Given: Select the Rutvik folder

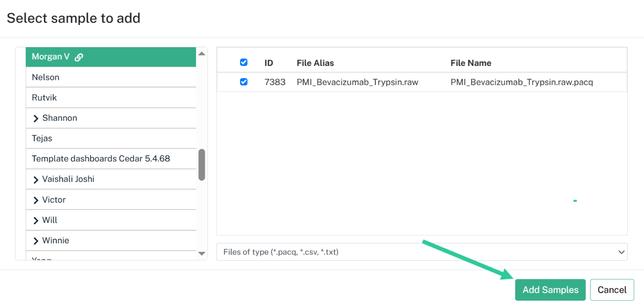Looking at the screenshot, I should pyautogui.click(x=111, y=98).
